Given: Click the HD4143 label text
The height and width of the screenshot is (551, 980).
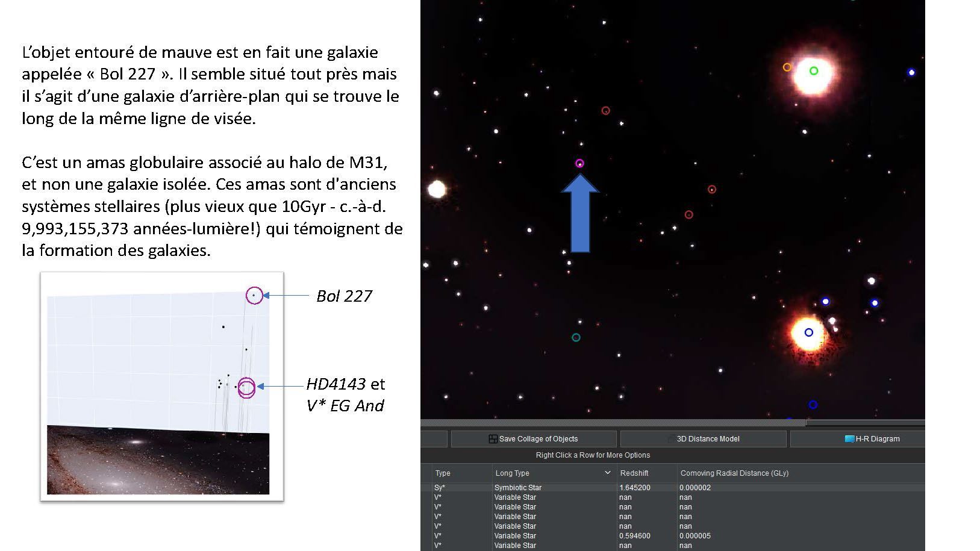Looking at the screenshot, I should point(336,384).
